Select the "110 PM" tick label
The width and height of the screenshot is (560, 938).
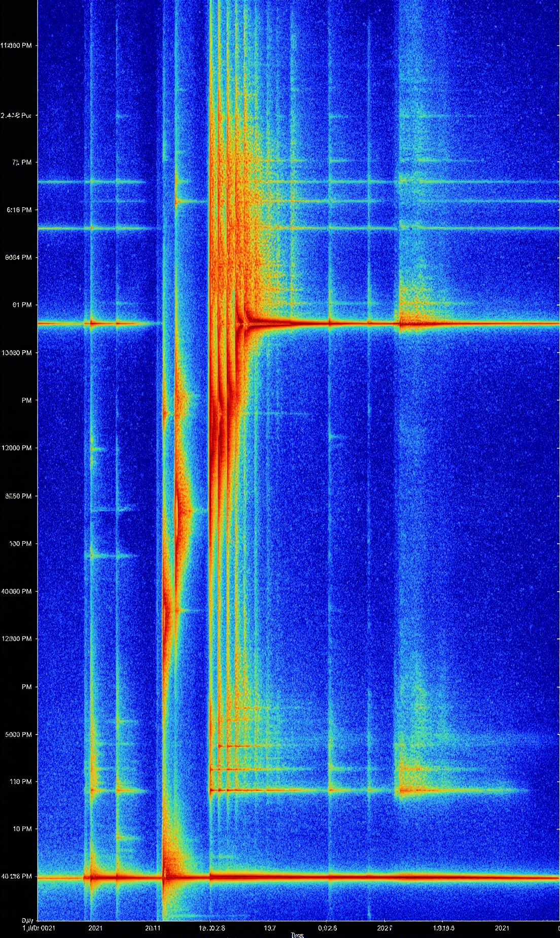[20, 782]
